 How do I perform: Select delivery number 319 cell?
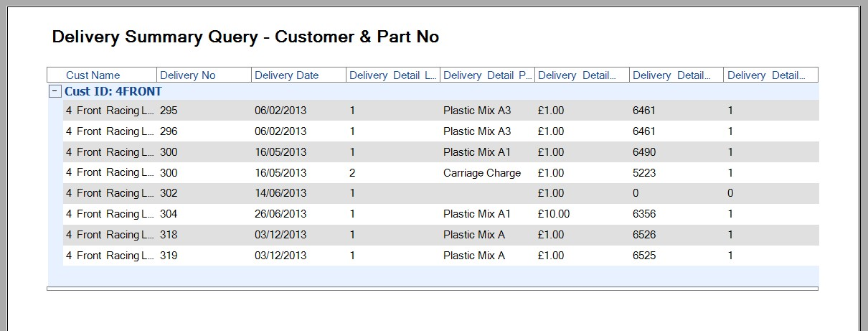pyautogui.click(x=169, y=256)
